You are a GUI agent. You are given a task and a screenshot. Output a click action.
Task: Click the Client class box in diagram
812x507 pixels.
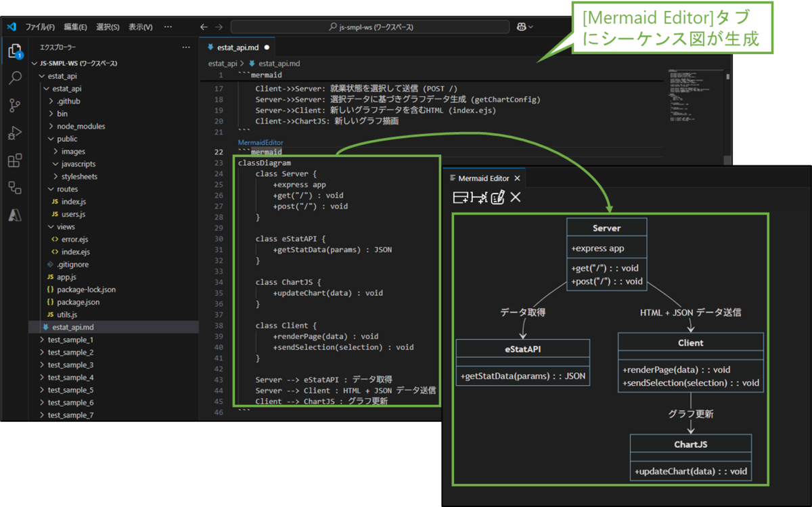[690, 362]
